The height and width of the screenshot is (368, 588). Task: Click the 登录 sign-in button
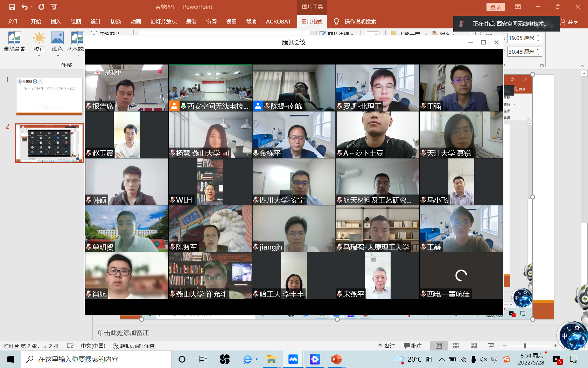click(495, 7)
